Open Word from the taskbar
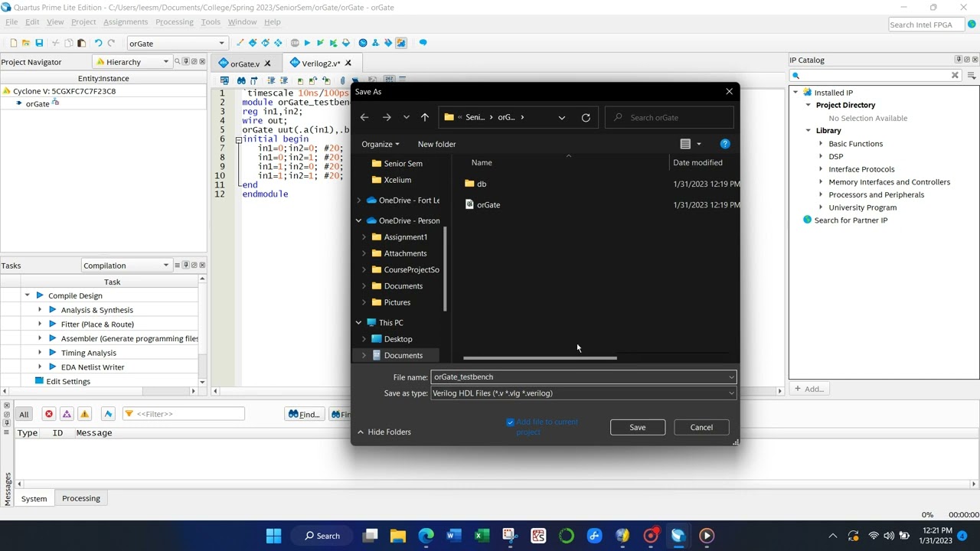 (x=453, y=536)
